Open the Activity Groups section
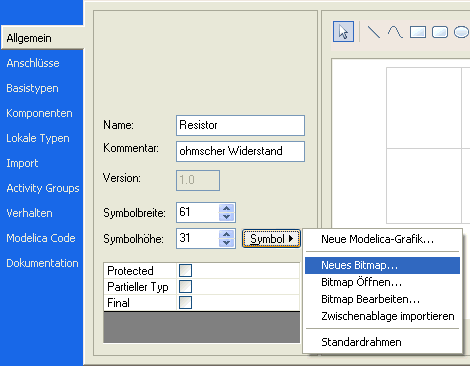 pos(43,188)
